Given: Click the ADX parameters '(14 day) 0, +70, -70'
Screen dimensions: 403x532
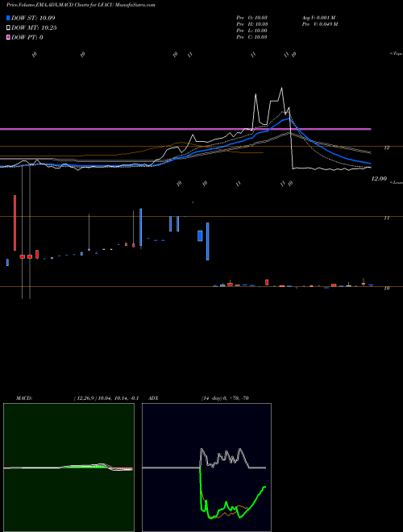Looking at the screenshot, I should coord(225,398).
